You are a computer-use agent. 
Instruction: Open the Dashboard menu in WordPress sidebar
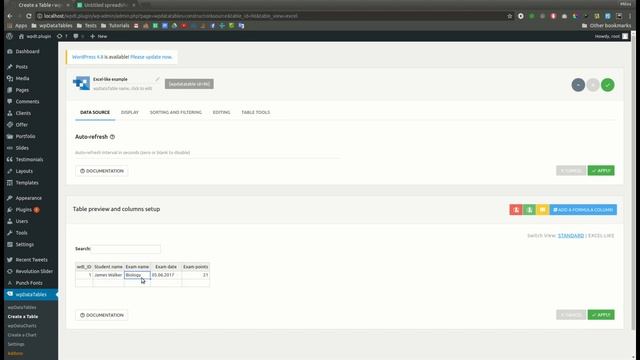[27, 51]
